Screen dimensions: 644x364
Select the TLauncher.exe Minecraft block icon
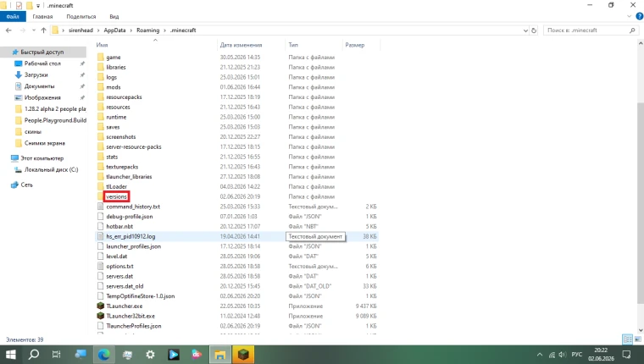coord(101,306)
